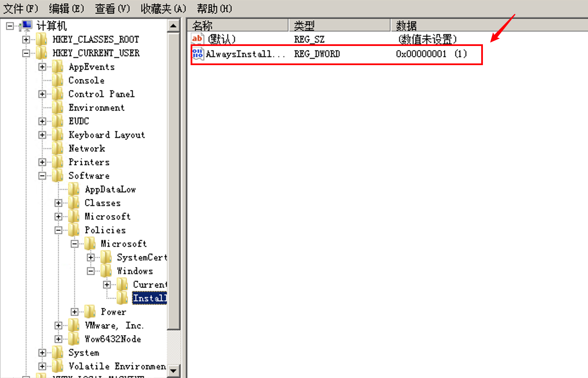The width and height of the screenshot is (588, 378).
Task: Expand the Control Panel key
Action: pyautogui.click(x=42, y=94)
